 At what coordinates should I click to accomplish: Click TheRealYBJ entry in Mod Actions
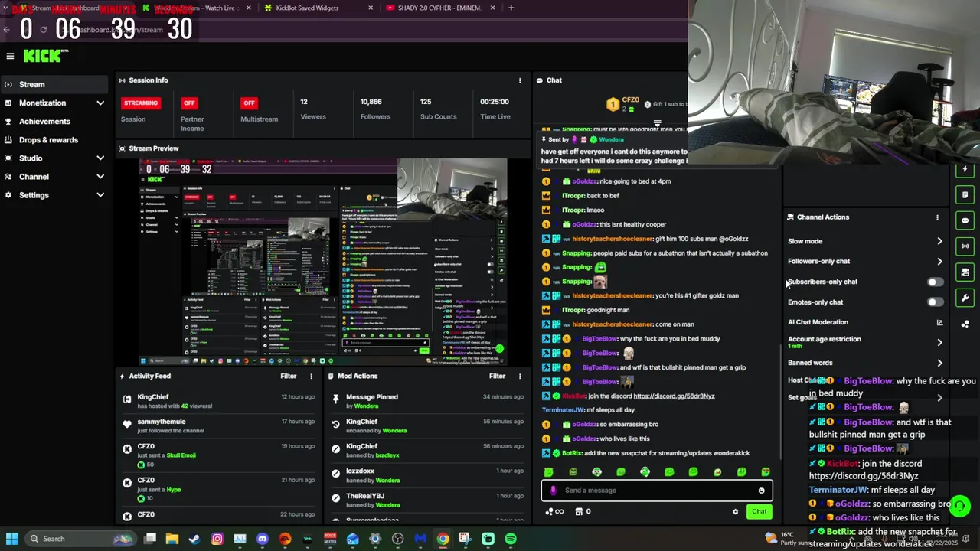[365, 496]
